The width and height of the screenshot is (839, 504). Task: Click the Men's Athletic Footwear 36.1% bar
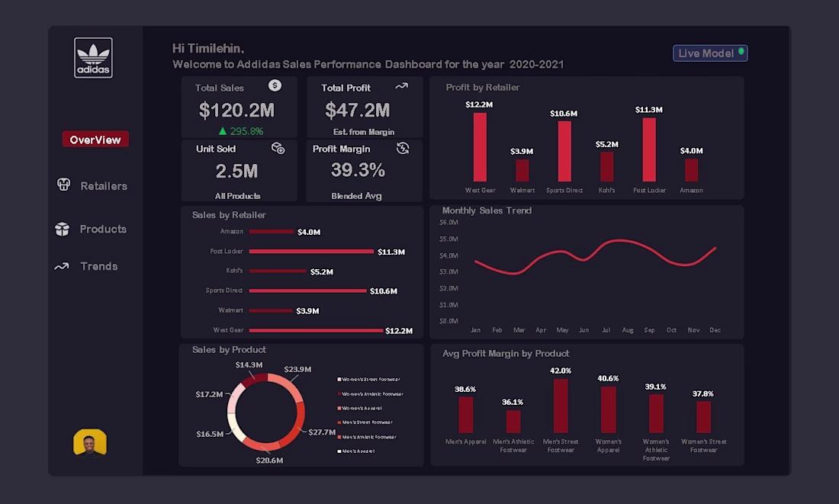point(513,422)
